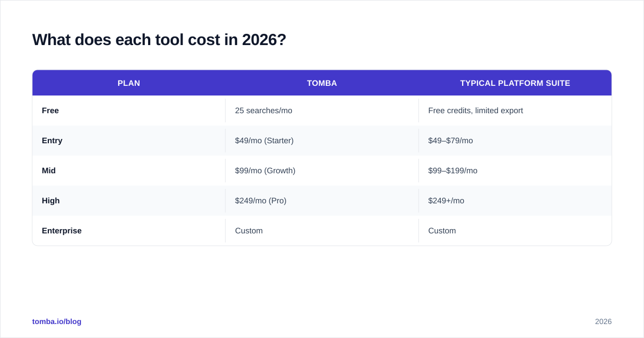Select the TYPICAL PLATFORM SUITE column header
644x338 pixels.
point(515,83)
